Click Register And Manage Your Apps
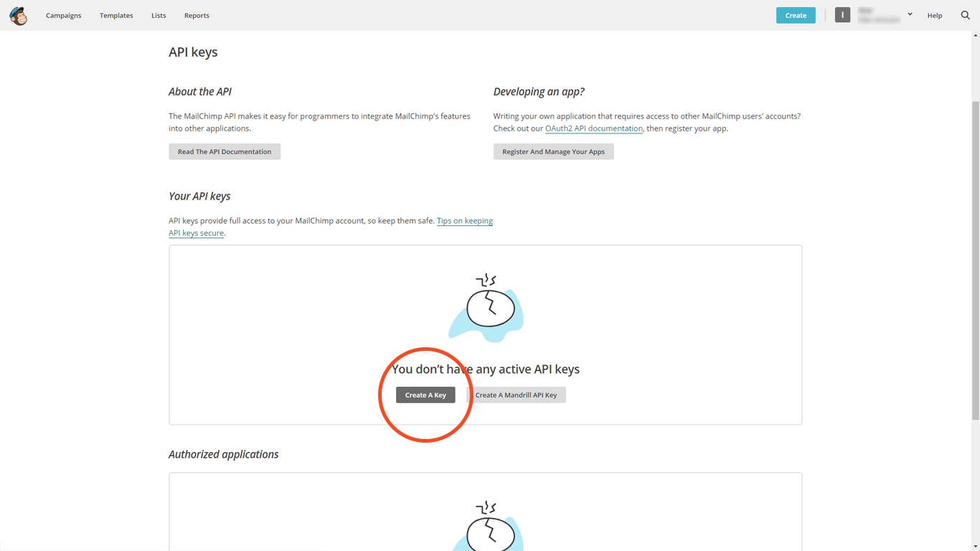 pos(553,151)
